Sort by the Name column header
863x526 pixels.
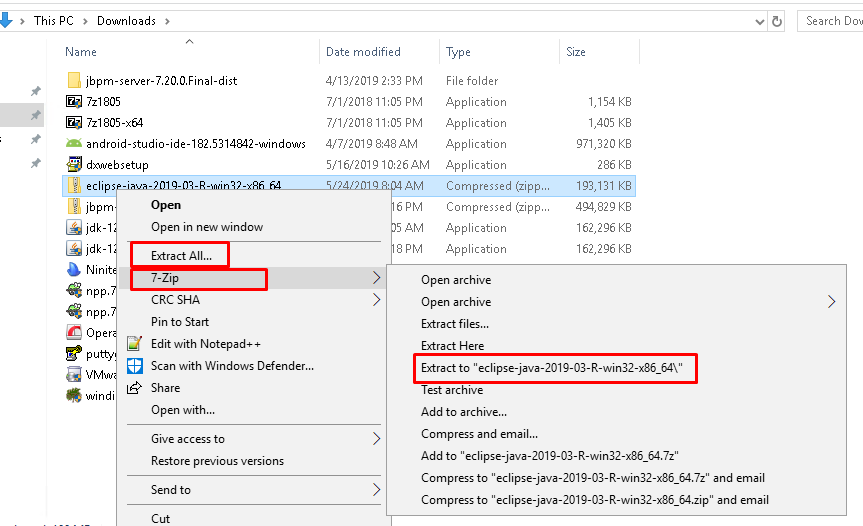81,52
